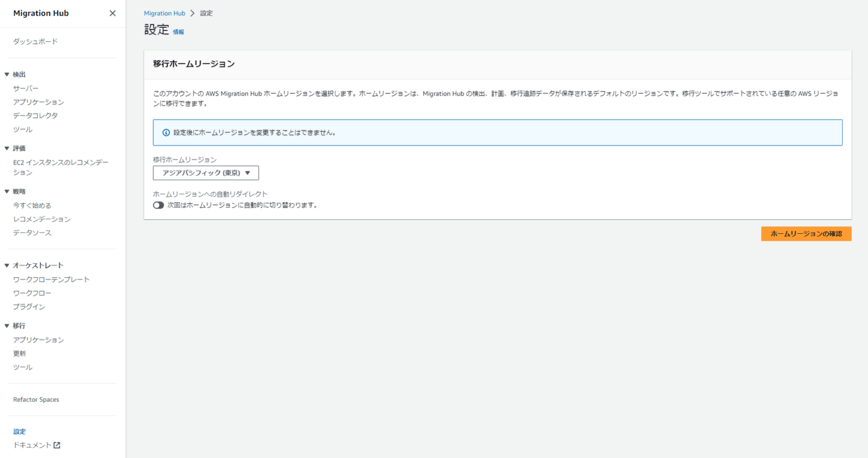Click the 情報 link beside the 設定 heading
Viewport: 868px width, 458px height.
[x=178, y=32]
